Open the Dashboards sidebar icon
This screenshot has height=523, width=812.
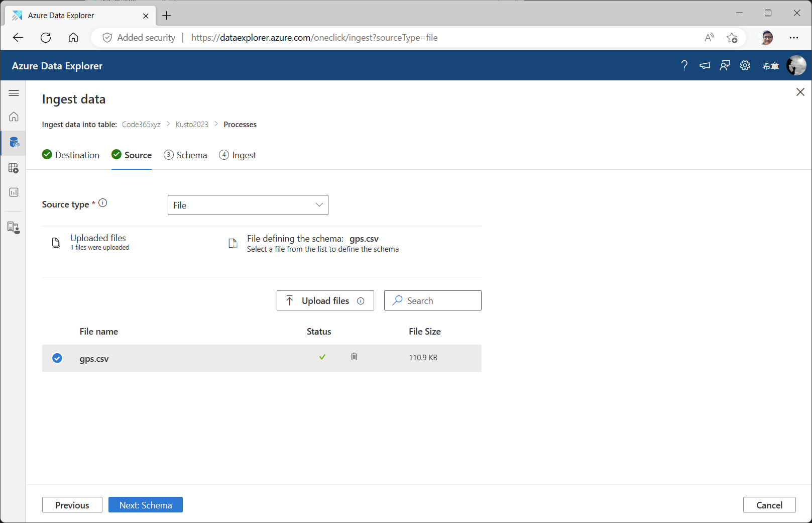click(x=14, y=192)
